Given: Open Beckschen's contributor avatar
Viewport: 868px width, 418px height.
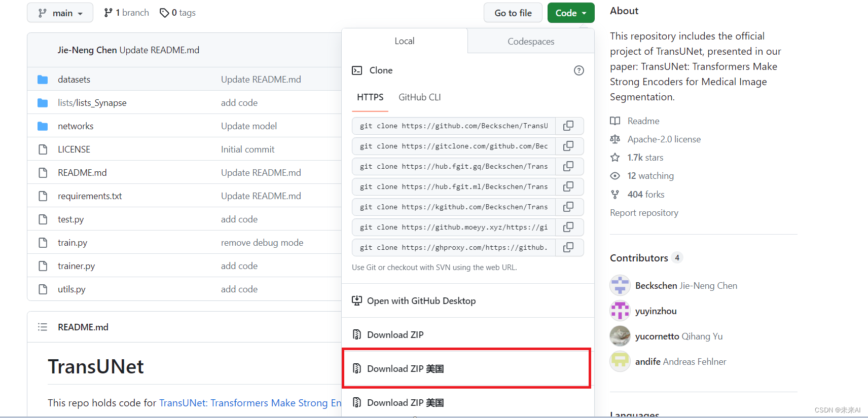Looking at the screenshot, I should [620, 285].
